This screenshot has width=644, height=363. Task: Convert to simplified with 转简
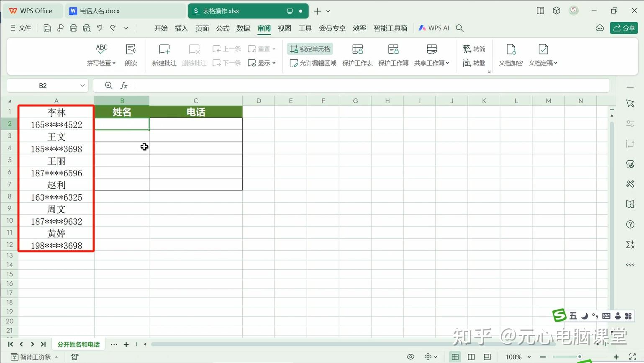[474, 49]
